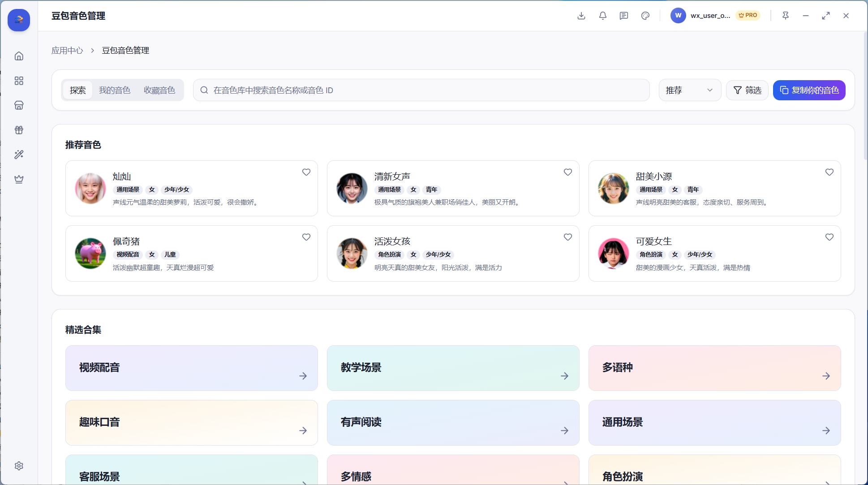Open the notification bell icon
Screen dimensions: 868x485
click(603, 16)
